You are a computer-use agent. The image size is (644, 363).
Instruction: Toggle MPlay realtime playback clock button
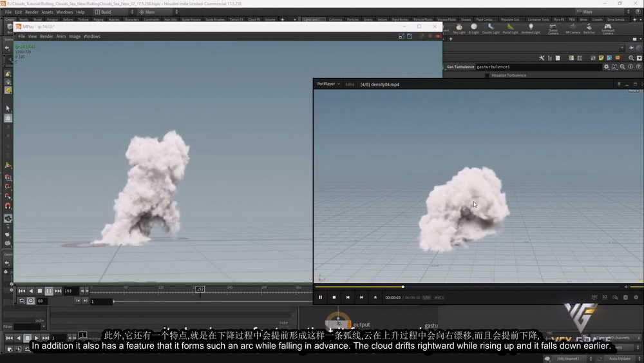(31, 301)
